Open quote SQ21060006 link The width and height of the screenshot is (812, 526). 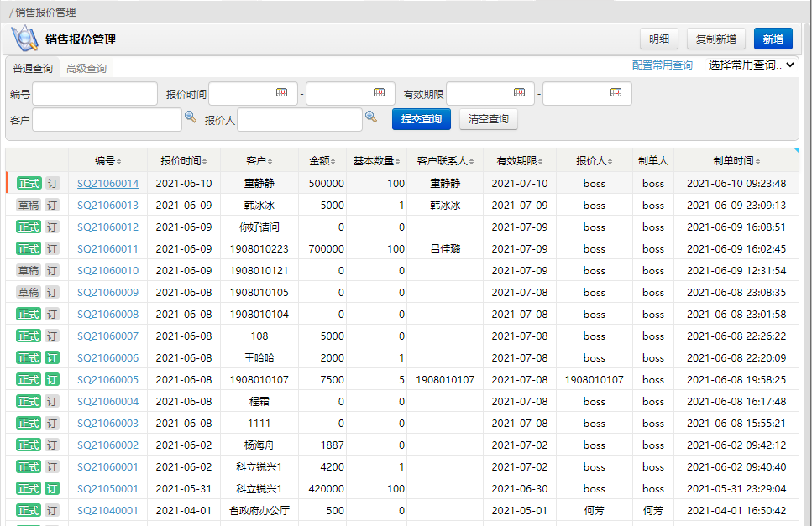click(107, 357)
